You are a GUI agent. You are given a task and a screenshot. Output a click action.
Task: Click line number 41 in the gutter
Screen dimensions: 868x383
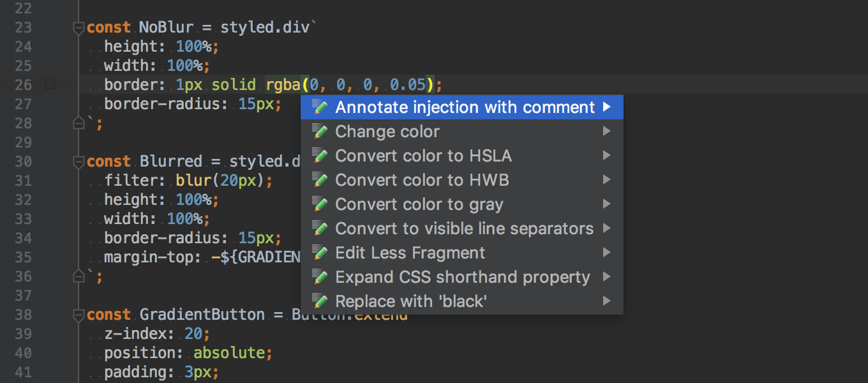tap(23, 372)
